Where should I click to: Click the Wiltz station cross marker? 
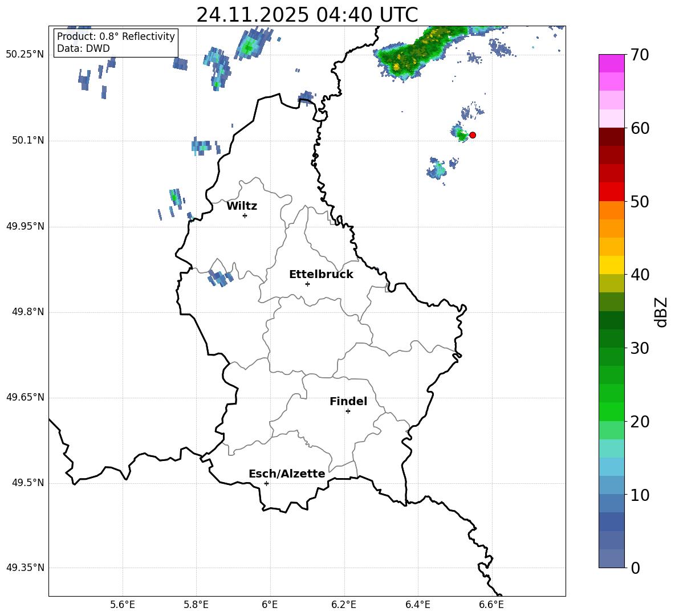click(245, 215)
